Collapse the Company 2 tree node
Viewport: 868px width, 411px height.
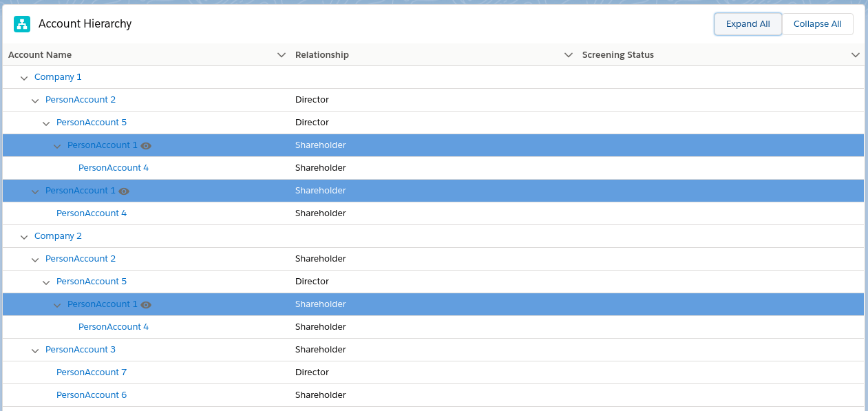pos(24,237)
